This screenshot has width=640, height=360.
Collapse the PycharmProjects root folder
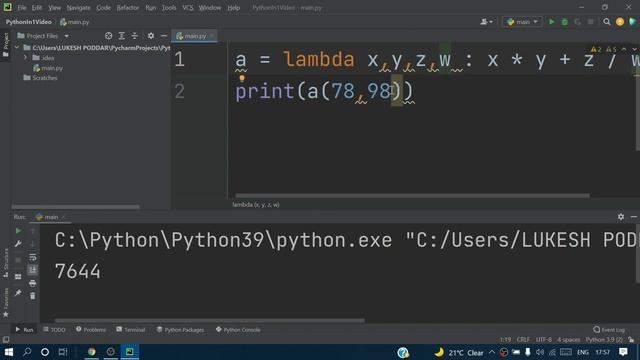click(x=17, y=48)
